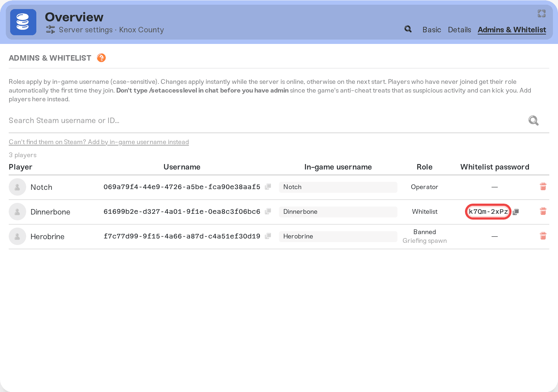Click the server database icon in header
The width and height of the screenshot is (558, 392).
tap(23, 22)
